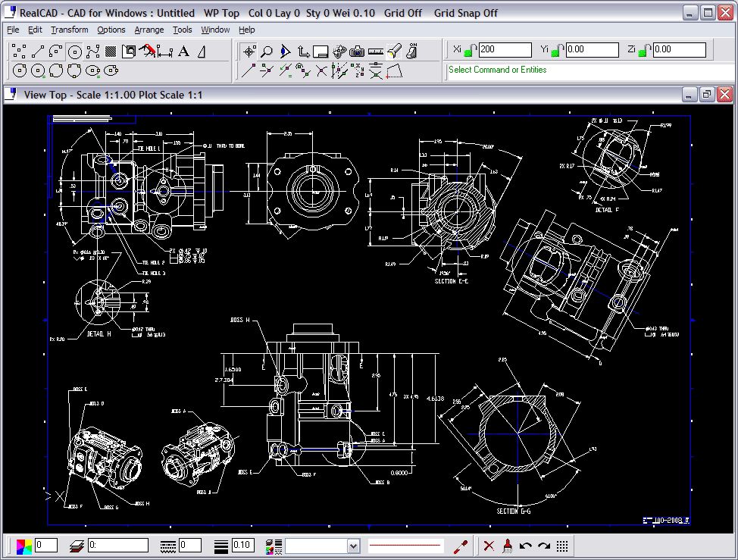The image size is (738, 560).
Task: Toggle the Zi coordinate lock
Action: (643, 50)
